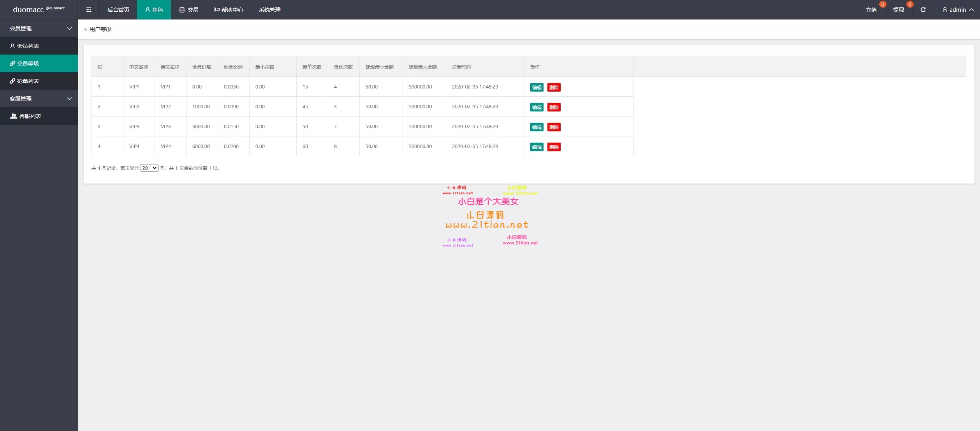The image size is (980, 431).
Task: Click 删除 for the VIP3 row
Action: 554,127
